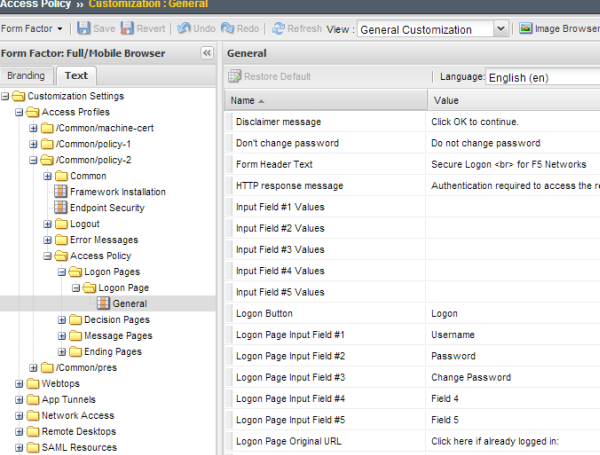Click the Undo arrow icon
Viewport: 600px width, 455px height.
(185, 29)
